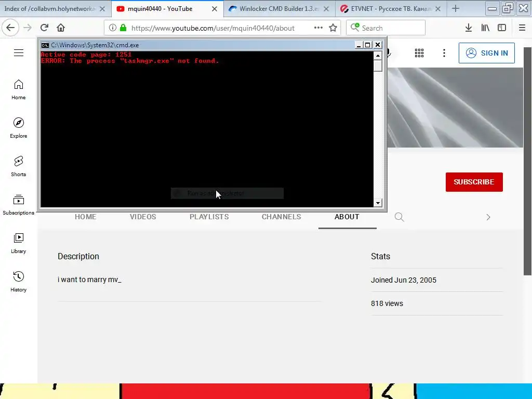Reload the page with the refresh icon
This screenshot has width=532, height=399.
tap(44, 28)
